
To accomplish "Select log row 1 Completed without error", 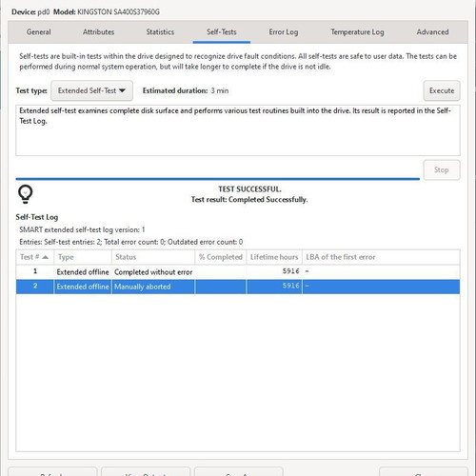I will pos(238,272).
